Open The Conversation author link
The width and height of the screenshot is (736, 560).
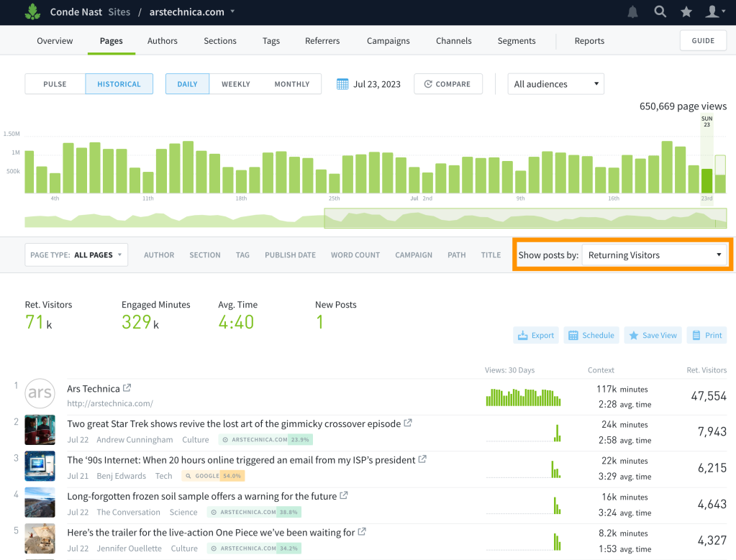click(128, 512)
